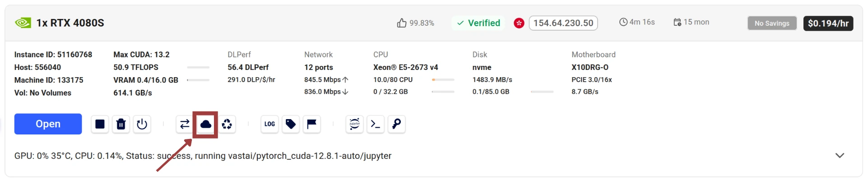Screen dimensions: 868x180
Task: Click the flag report icon
Action: [x=312, y=124]
